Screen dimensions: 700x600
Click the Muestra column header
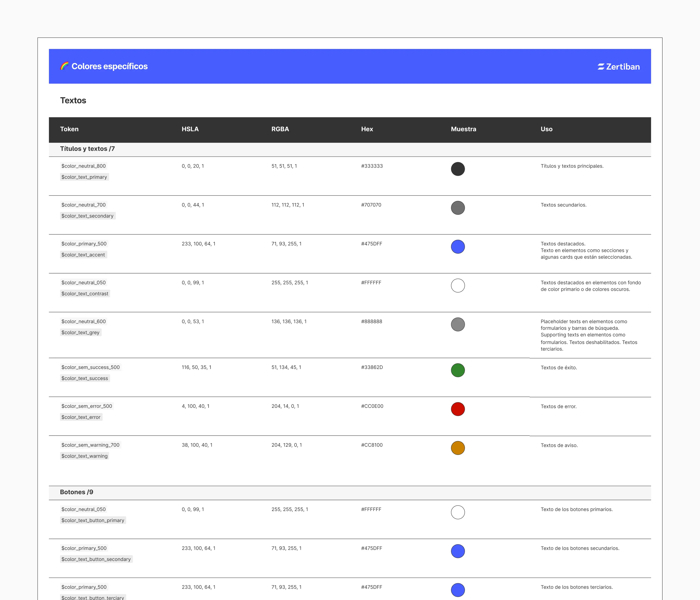pyautogui.click(x=463, y=129)
